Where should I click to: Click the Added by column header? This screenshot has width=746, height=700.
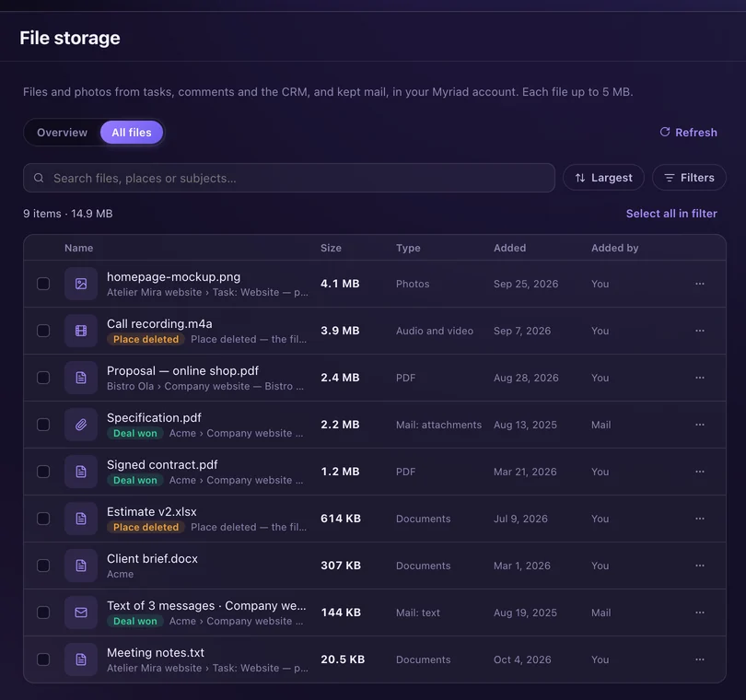[614, 248]
